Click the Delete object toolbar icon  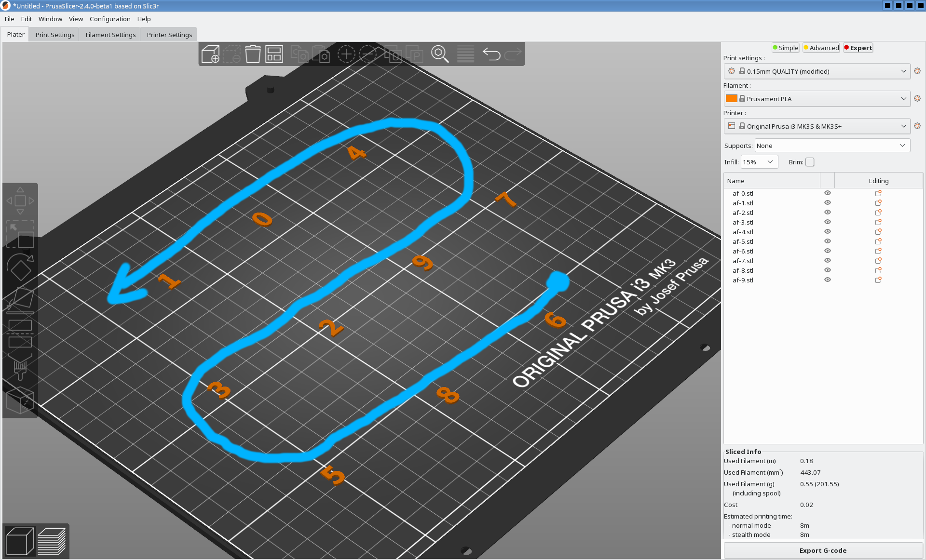click(231, 54)
